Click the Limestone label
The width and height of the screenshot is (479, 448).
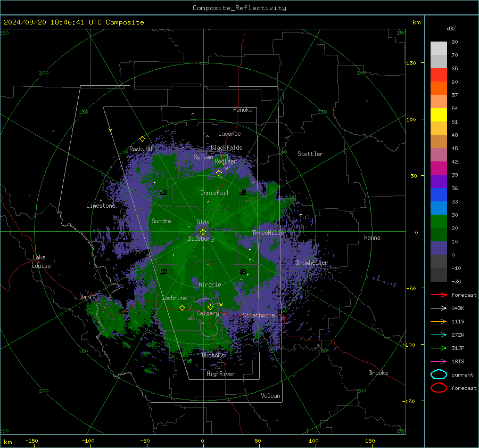pos(101,206)
